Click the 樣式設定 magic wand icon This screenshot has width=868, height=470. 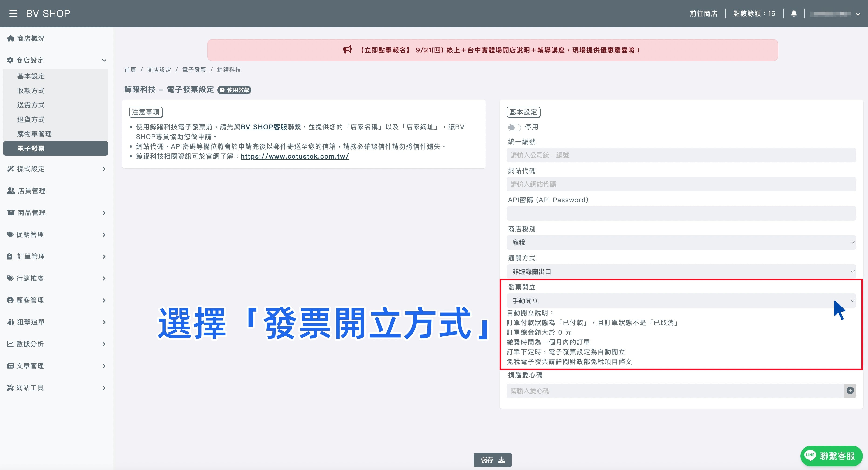pyautogui.click(x=11, y=169)
